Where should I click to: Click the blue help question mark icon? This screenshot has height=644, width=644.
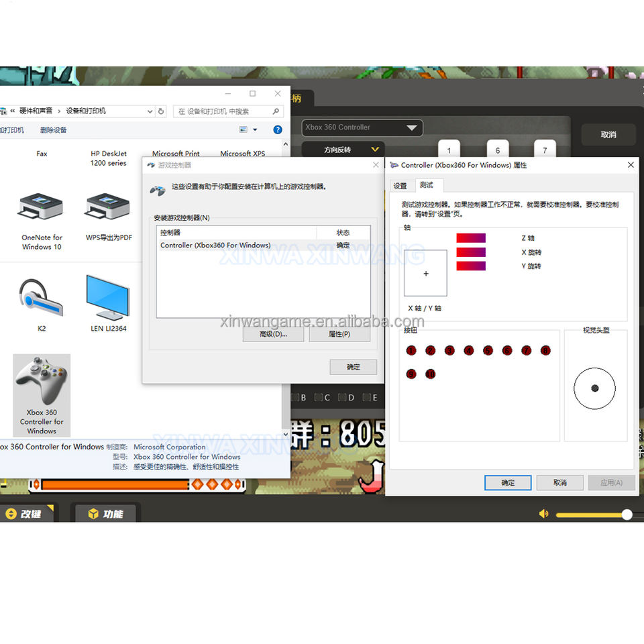click(x=278, y=129)
